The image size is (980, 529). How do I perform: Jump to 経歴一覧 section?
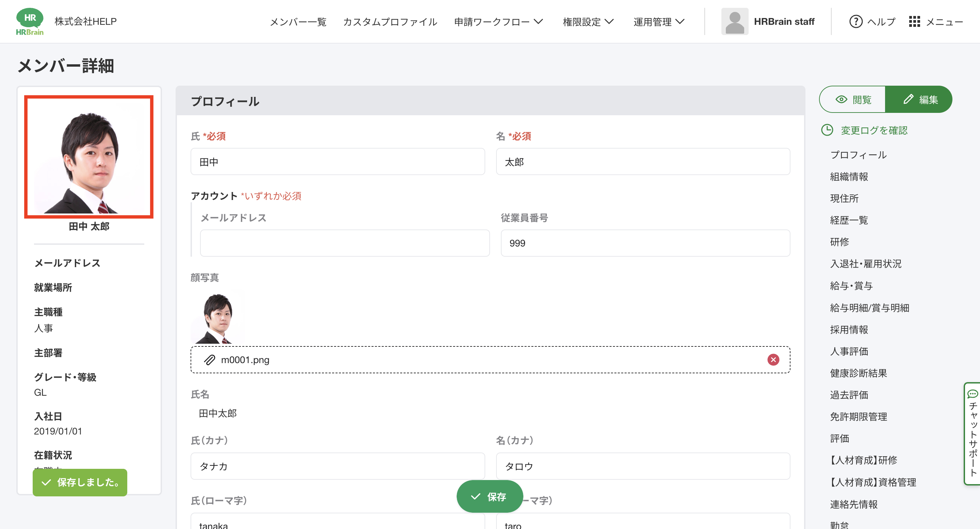click(x=849, y=220)
